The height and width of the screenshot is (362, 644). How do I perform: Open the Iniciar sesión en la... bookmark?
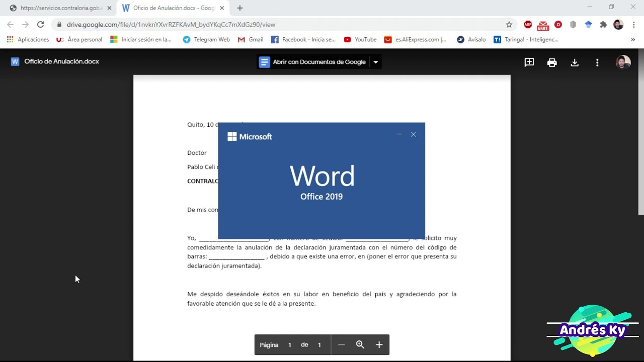click(x=141, y=39)
